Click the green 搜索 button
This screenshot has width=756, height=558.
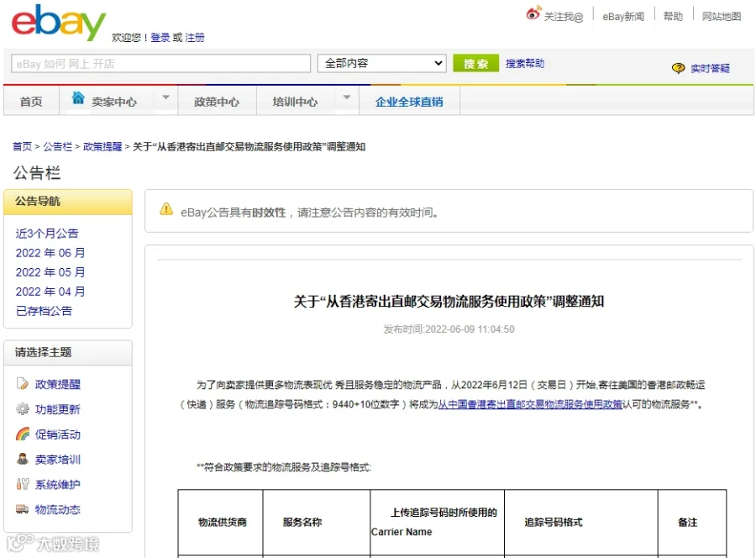475,64
